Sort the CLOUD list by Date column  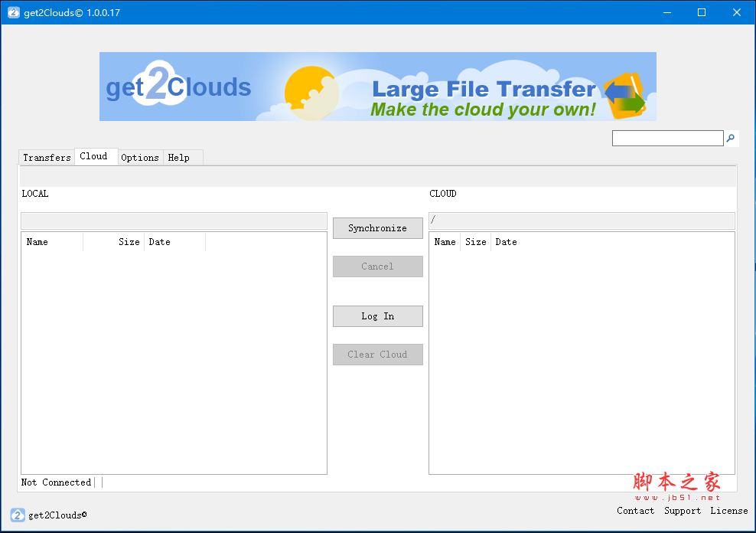[x=507, y=242]
